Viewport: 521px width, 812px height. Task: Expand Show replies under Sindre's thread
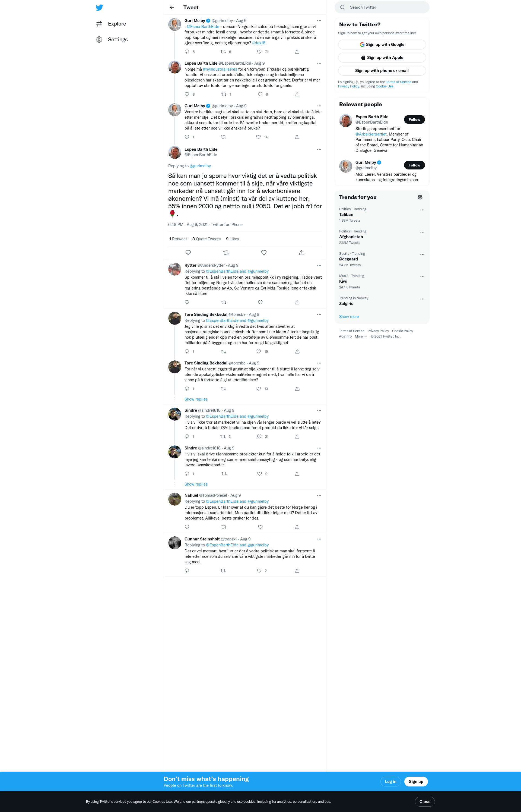(196, 484)
